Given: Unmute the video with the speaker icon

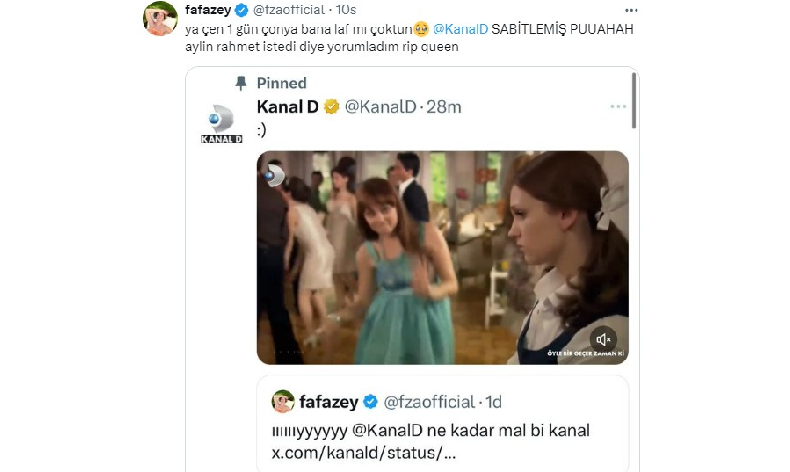Looking at the screenshot, I should click(x=603, y=339).
